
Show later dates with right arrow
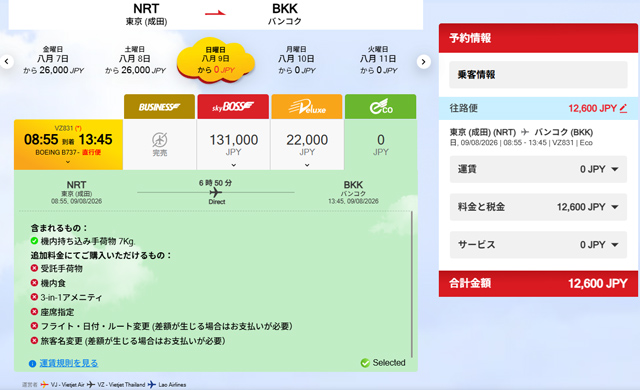pos(424,62)
